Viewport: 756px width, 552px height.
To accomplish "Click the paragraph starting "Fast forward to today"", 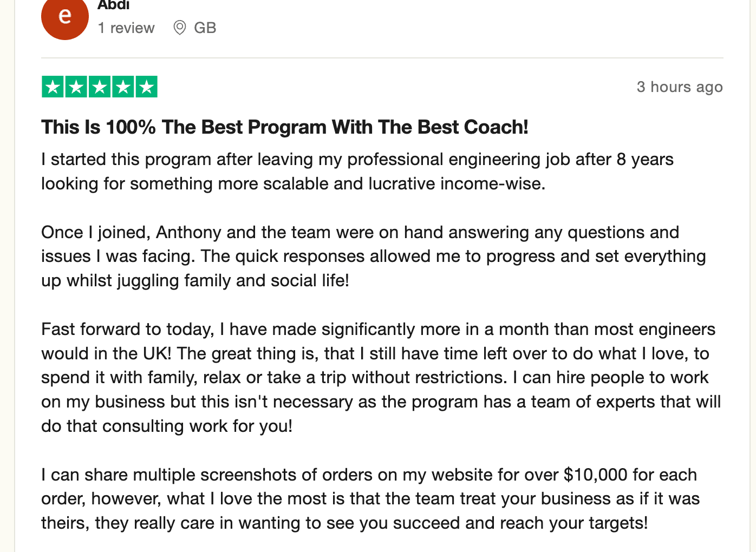I will (x=379, y=377).
